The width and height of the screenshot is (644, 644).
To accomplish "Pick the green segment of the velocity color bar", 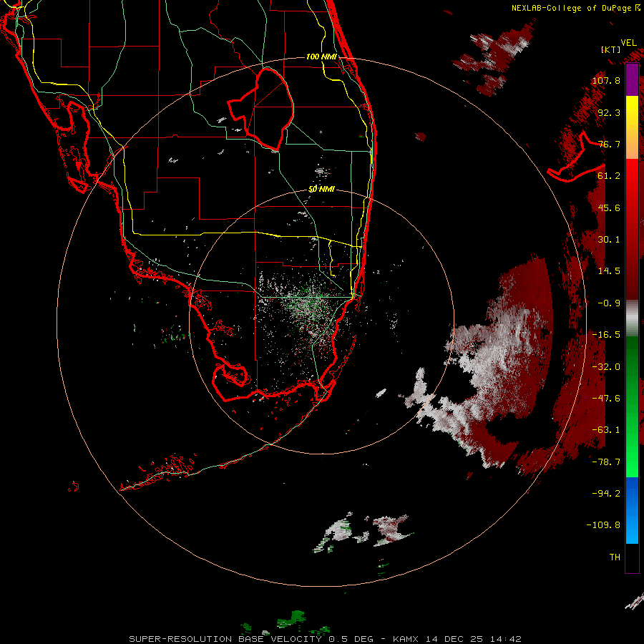I will point(632,406).
